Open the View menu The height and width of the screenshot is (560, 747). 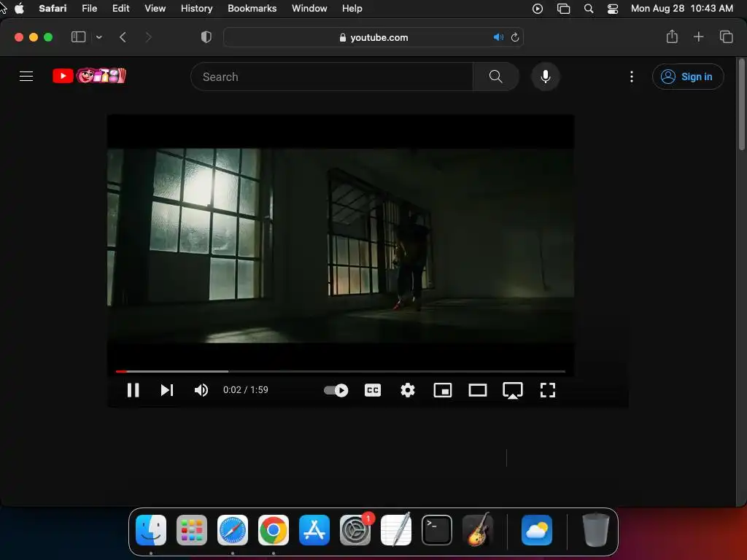click(x=155, y=9)
